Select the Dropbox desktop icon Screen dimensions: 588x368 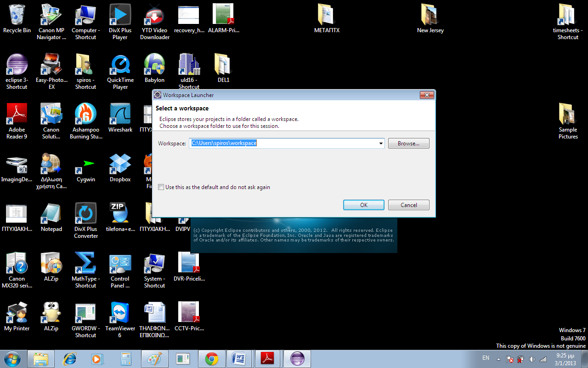[x=120, y=168]
